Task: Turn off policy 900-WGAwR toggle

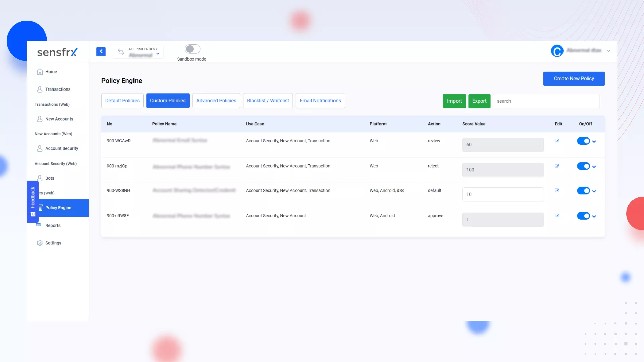Action: (x=583, y=141)
